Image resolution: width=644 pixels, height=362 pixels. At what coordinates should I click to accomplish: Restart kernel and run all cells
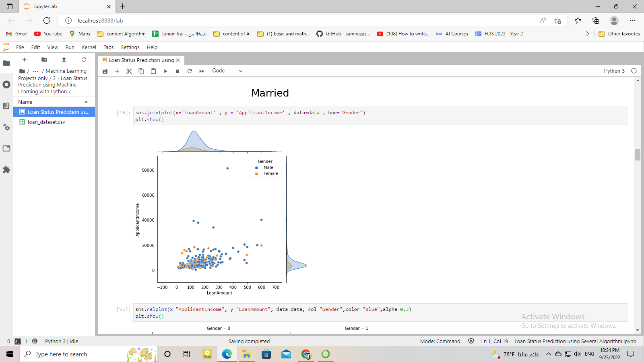(x=202, y=71)
